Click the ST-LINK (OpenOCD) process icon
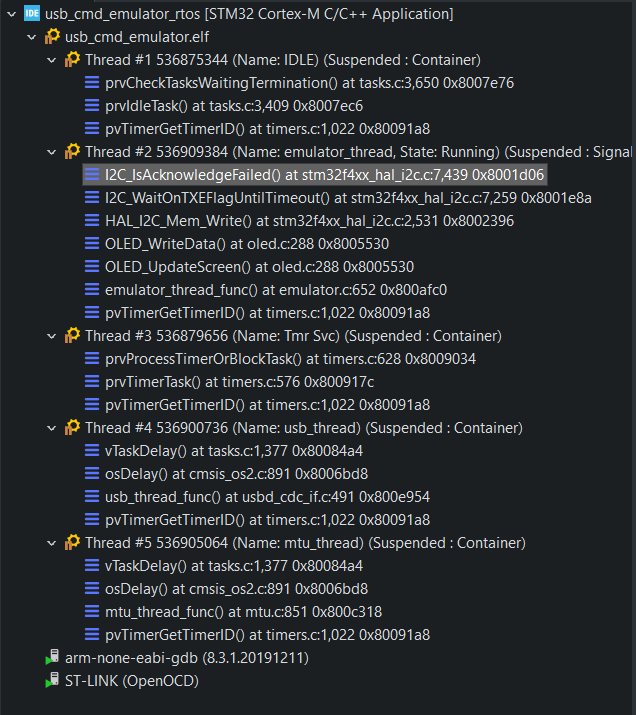 tap(52, 680)
